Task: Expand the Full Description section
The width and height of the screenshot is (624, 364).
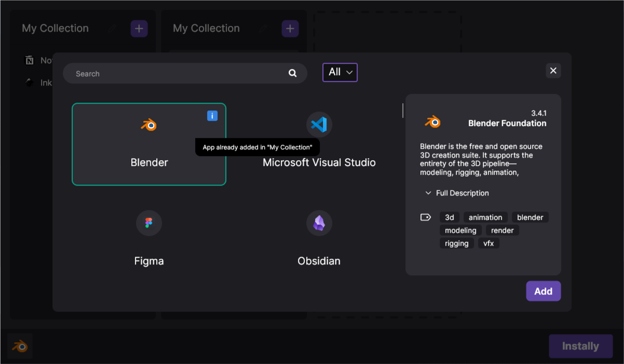Action: [457, 193]
